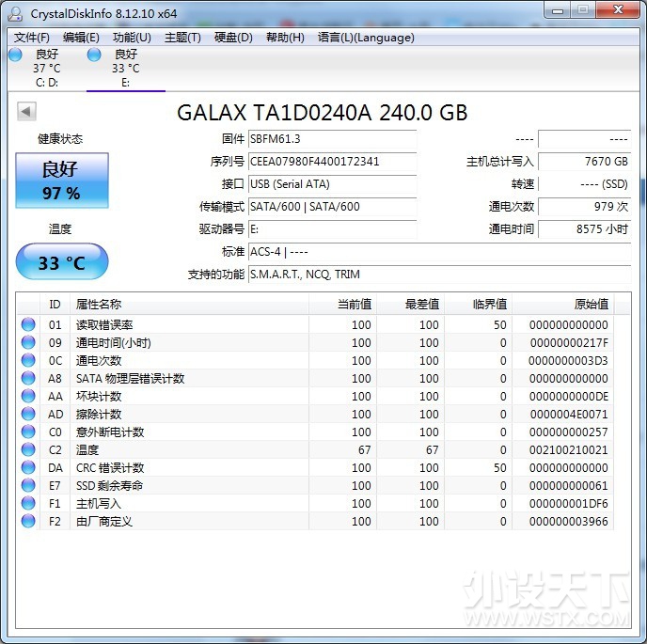Click raw value 0000004E0071

569,415
